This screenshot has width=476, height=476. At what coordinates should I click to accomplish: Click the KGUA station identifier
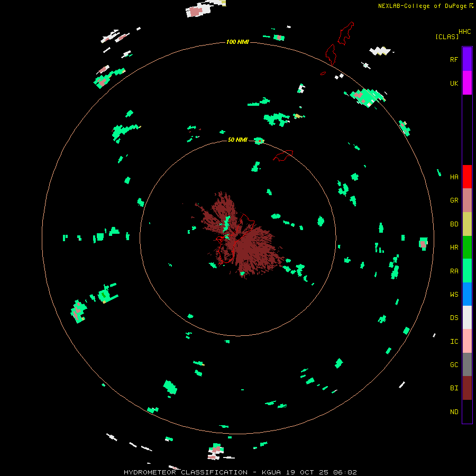coord(271,472)
